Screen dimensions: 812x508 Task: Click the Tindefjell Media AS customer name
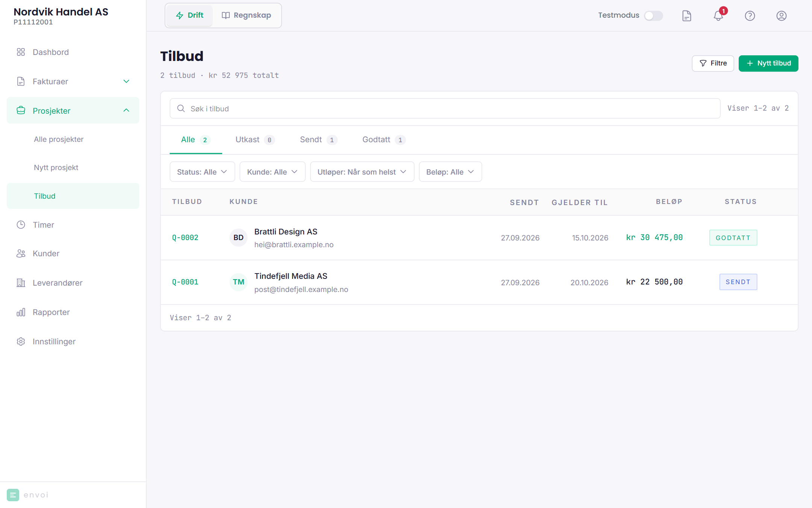pos(291,276)
